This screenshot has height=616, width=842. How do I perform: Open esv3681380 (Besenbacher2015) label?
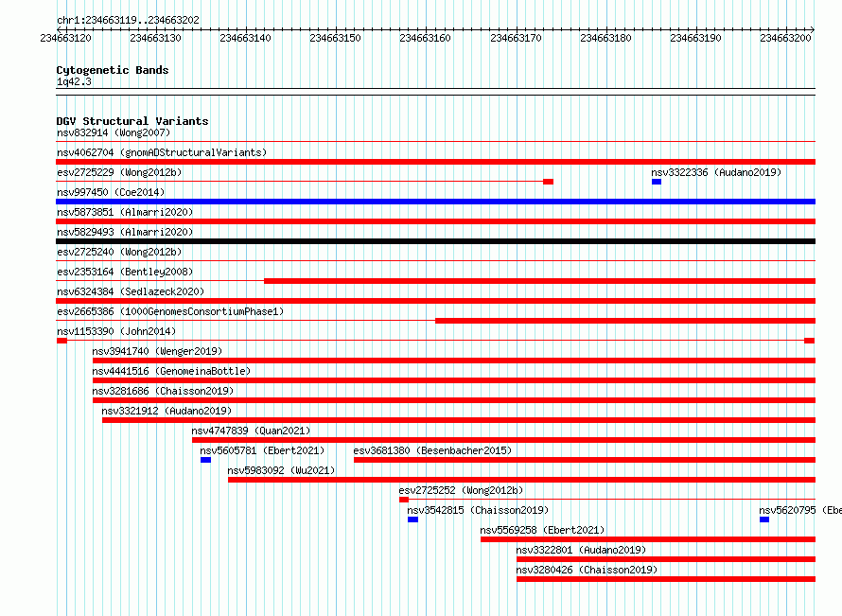[432, 450]
